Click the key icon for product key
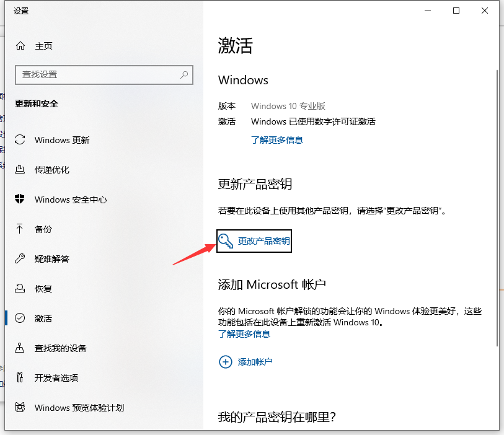The width and height of the screenshot is (504, 435). pyautogui.click(x=226, y=241)
